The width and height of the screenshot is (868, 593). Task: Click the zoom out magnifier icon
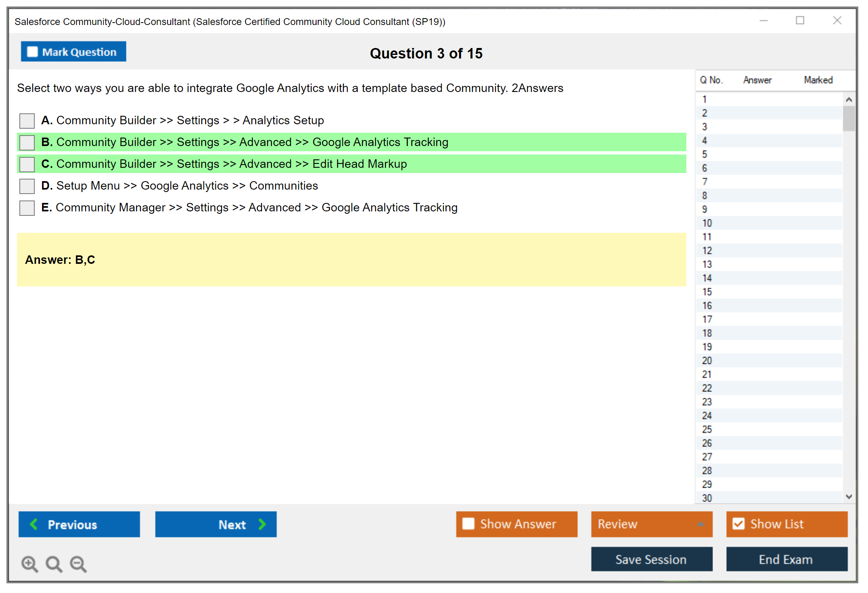click(78, 564)
